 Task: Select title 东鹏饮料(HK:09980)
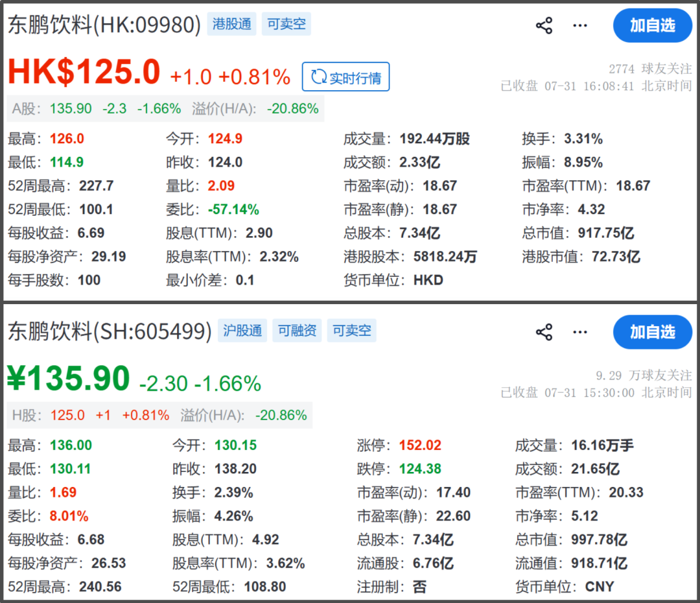[104, 25]
